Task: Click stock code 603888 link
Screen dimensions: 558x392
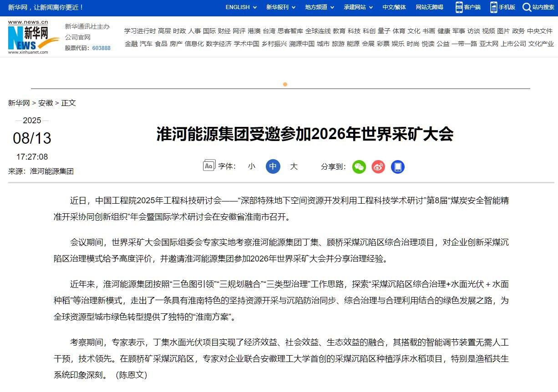Action: point(101,48)
